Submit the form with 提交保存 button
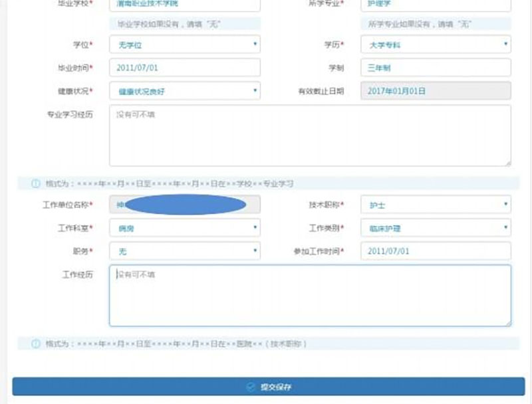The width and height of the screenshot is (532, 404). [x=268, y=387]
